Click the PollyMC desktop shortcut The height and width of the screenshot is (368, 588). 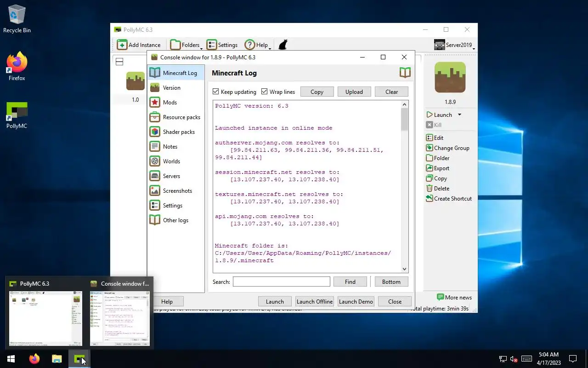17,115
